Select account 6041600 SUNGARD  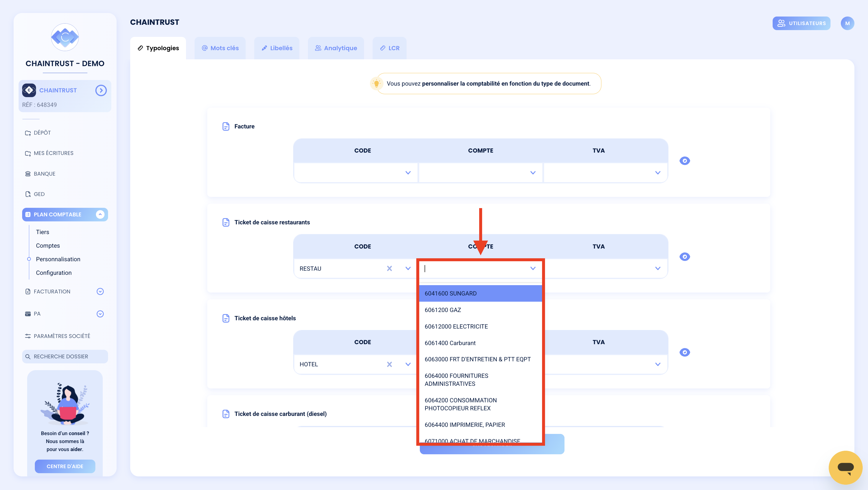[x=481, y=293]
